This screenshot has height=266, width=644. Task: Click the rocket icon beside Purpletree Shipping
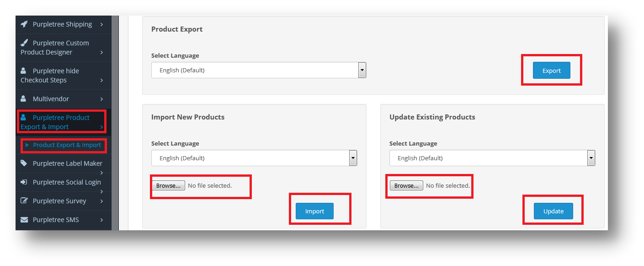pyautogui.click(x=24, y=24)
